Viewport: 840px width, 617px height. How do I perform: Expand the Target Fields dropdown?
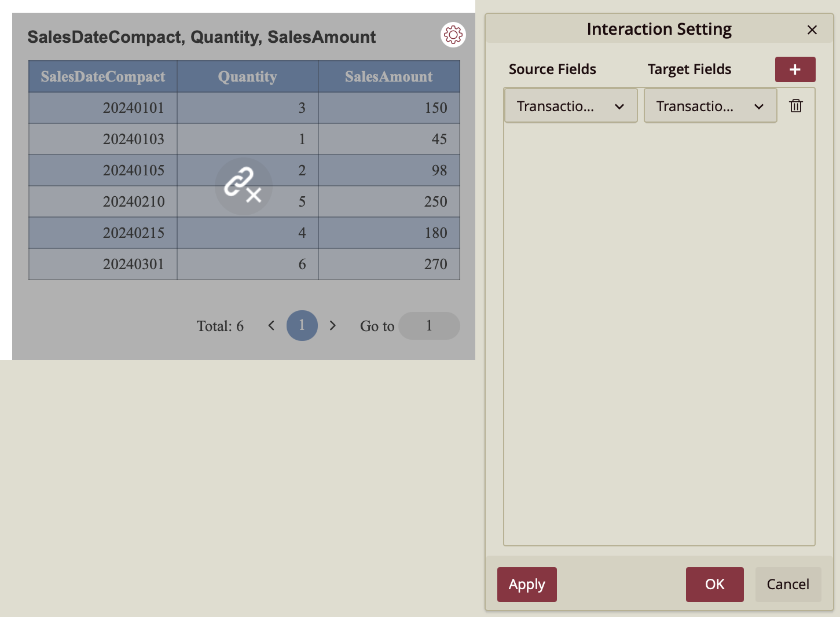point(710,106)
